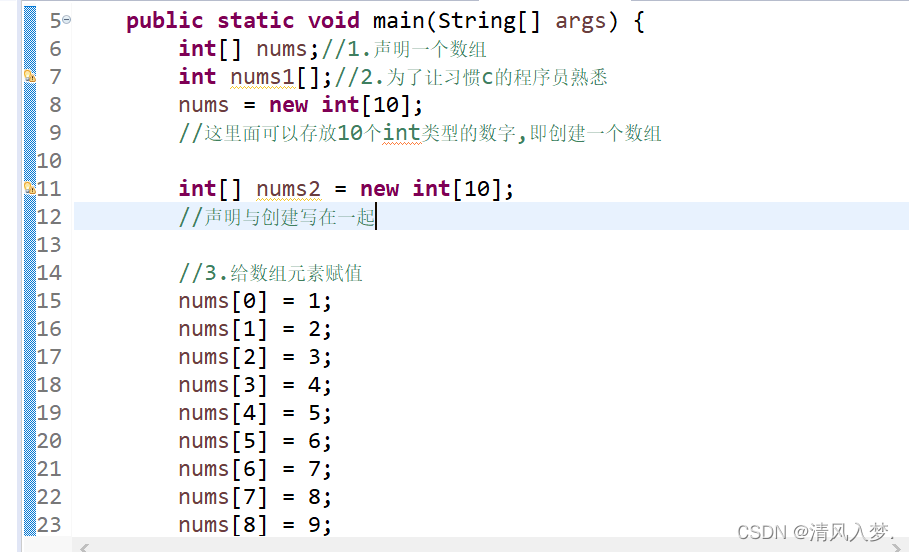Click line number 10 in the ruler
Viewport: 909px width, 552px height.
tap(49, 161)
